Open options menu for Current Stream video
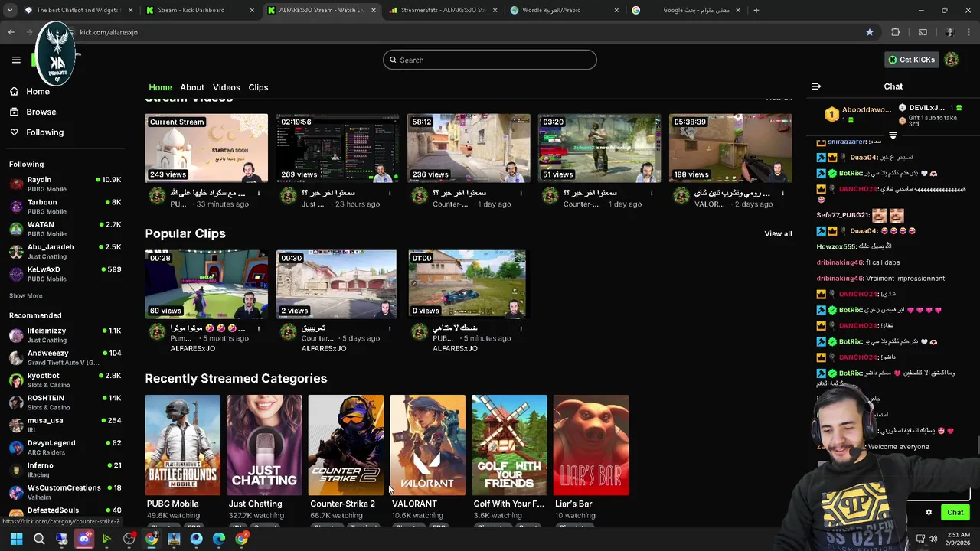Viewport: 980px width, 551px height. [259, 193]
